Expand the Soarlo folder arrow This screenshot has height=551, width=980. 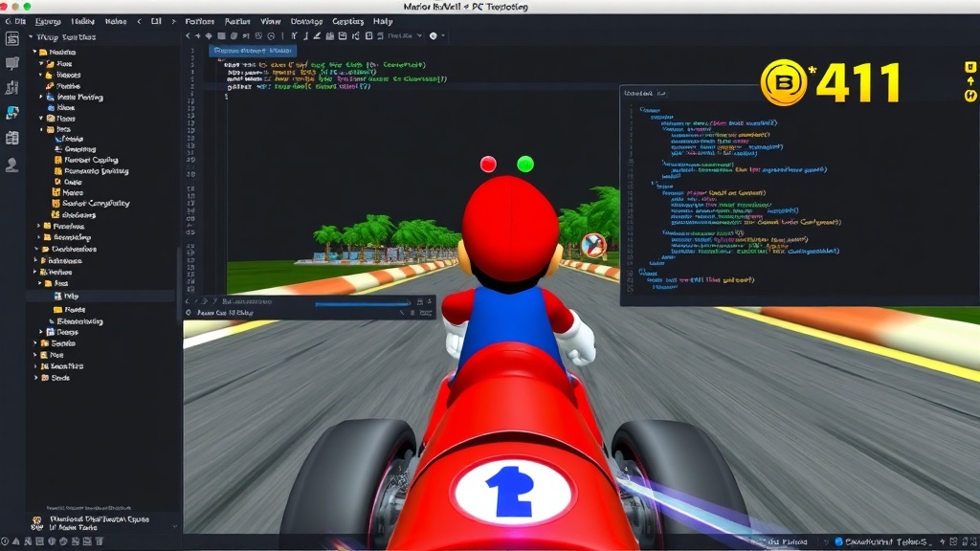pos(35,343)
